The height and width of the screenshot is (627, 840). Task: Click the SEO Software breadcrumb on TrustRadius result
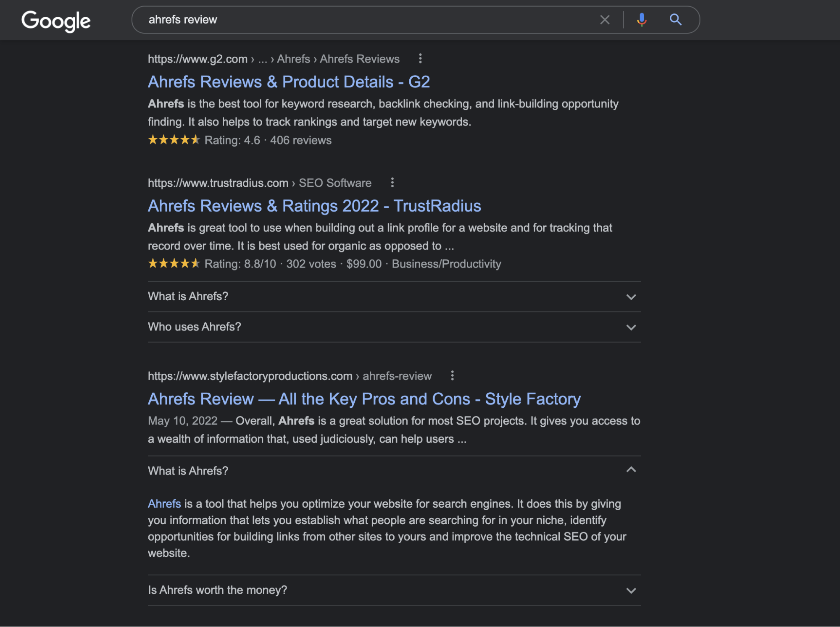point(334,183)
